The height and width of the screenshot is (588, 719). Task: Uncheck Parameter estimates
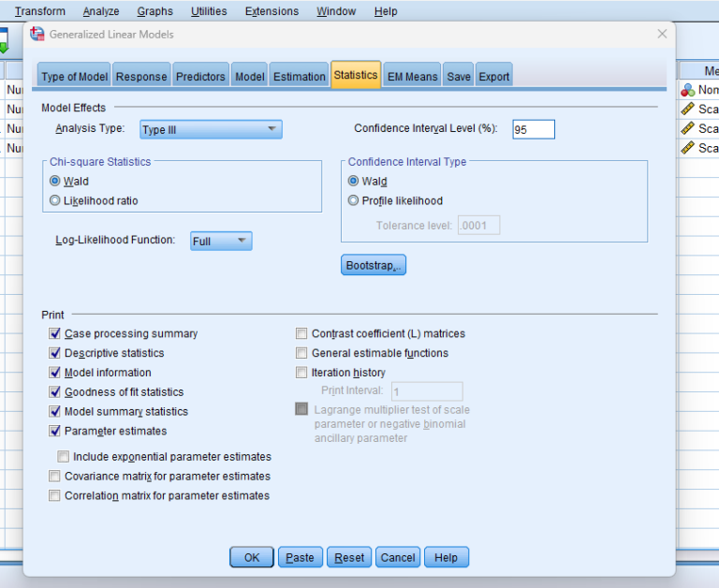54,431
